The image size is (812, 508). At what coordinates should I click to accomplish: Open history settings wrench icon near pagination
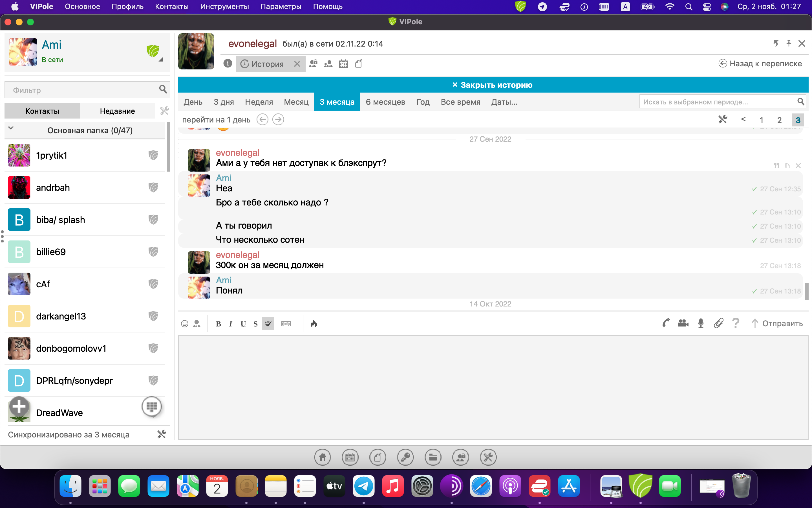point(722,119)
